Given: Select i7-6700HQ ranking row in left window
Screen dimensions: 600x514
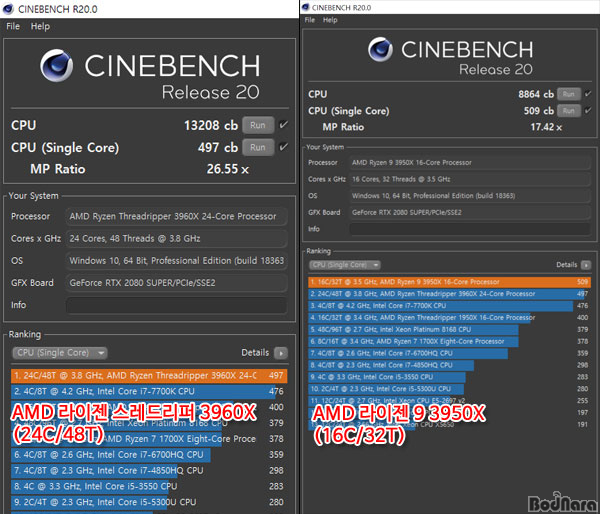Looking at the screenshot, I should click(149, 455).
